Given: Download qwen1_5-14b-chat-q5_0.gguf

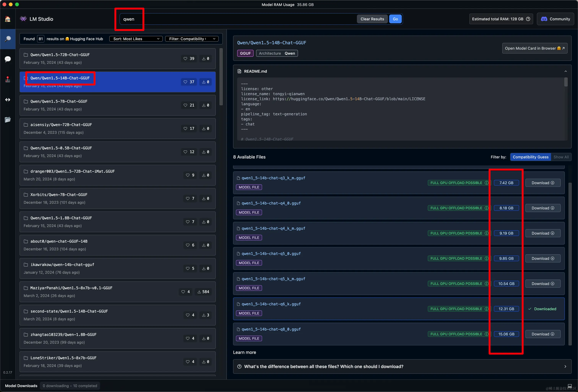Looking at the screenshot, I should tap(543, 258).
